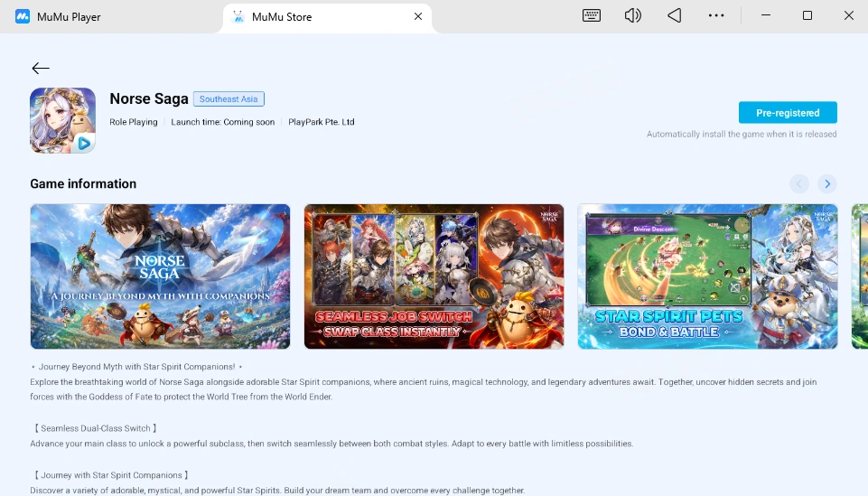Screen dimensions: 868x496
Task: Click 'Journey with Star Spirit Companions' heading
Action: click(x=111, y=475)
